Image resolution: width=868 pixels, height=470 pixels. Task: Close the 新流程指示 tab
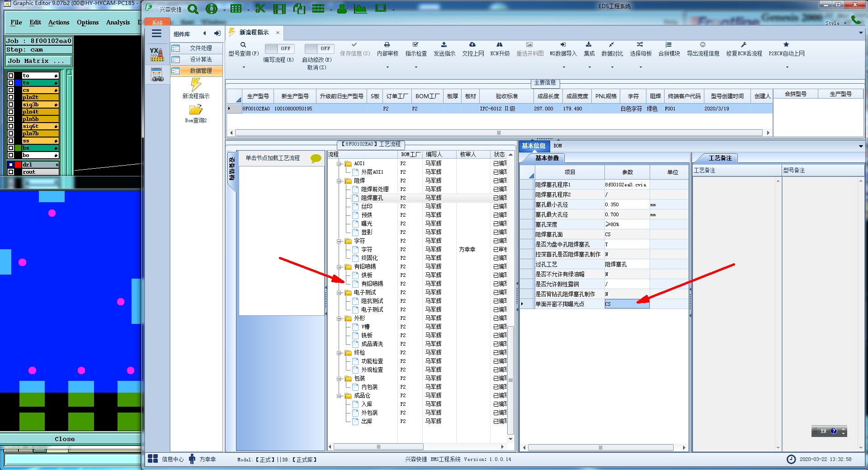pyautogui.click(x=278, y=33)
